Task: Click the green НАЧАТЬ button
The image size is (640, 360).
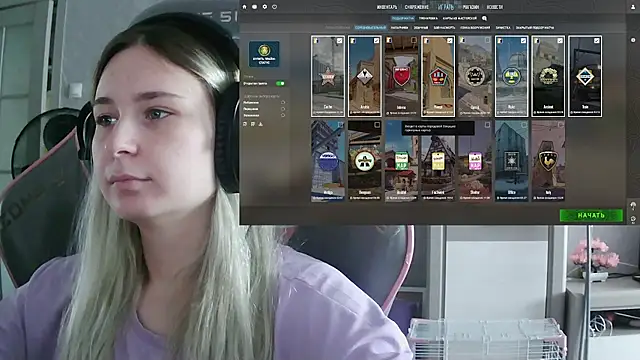Action: point(591,215)
